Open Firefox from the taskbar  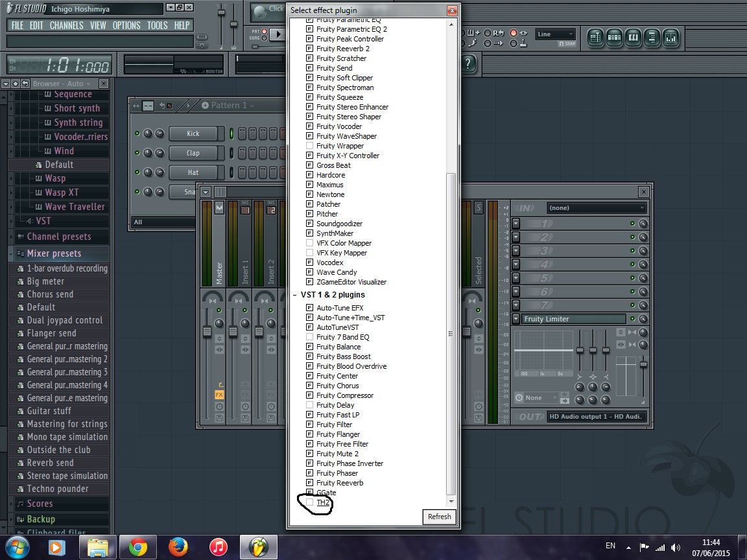coord(178,547)
